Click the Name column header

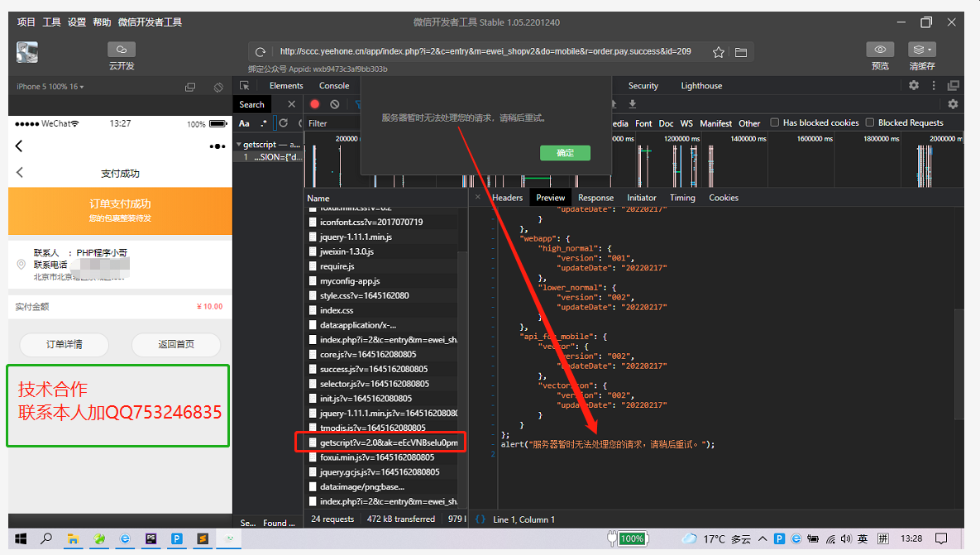click(x=318, y=199)
